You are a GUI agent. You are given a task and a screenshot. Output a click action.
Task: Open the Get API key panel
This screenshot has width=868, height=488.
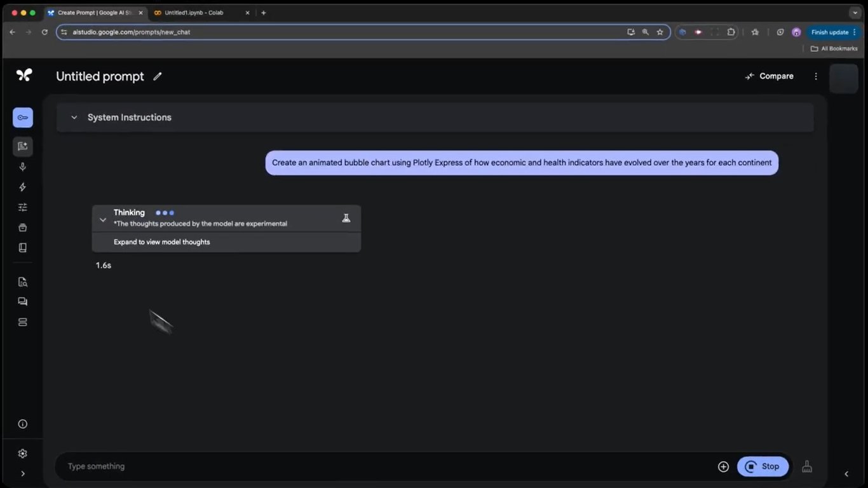tap(22, 117)
